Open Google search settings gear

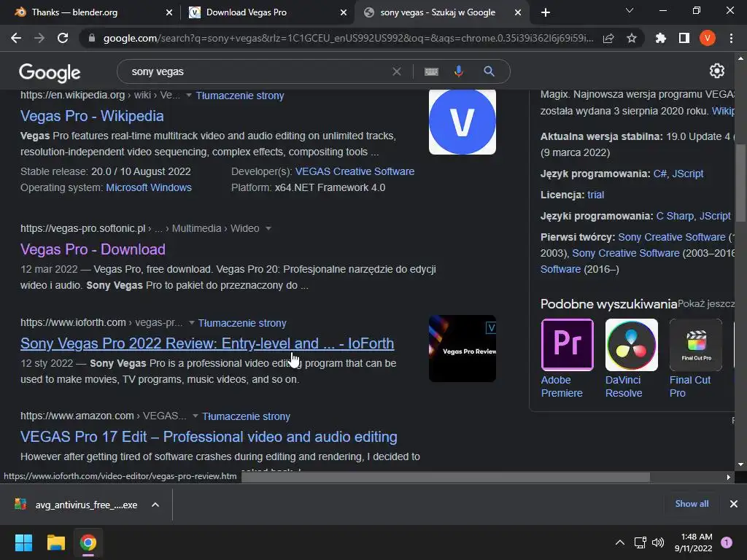pyautogui.click(x=717, y=71)
